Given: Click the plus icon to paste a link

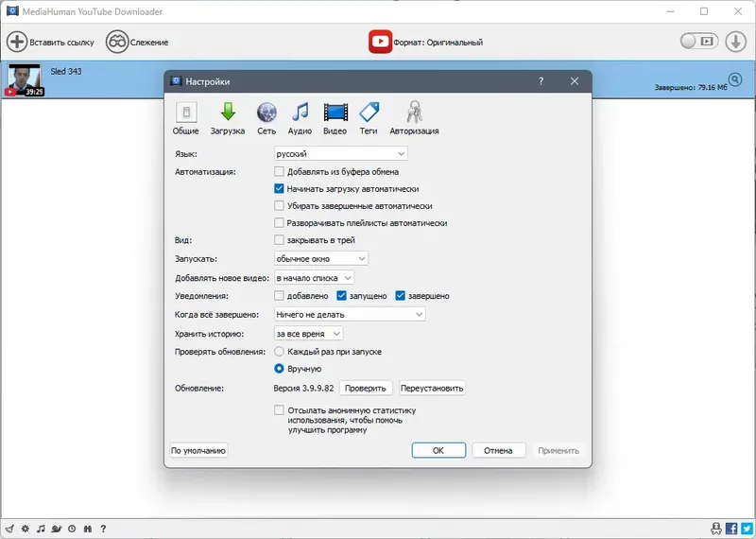Looking at the screenshot, I should point(17,42).
